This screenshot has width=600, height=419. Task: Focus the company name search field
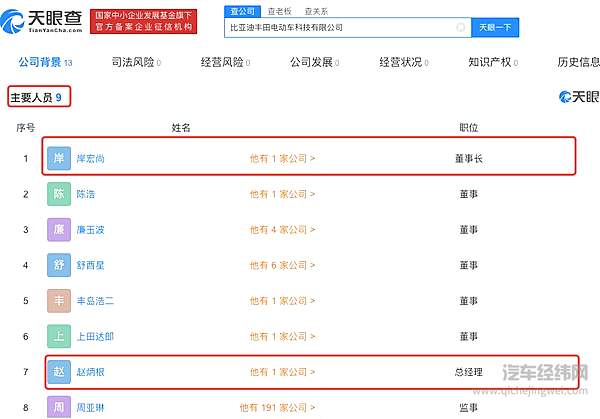click(347, 28)
